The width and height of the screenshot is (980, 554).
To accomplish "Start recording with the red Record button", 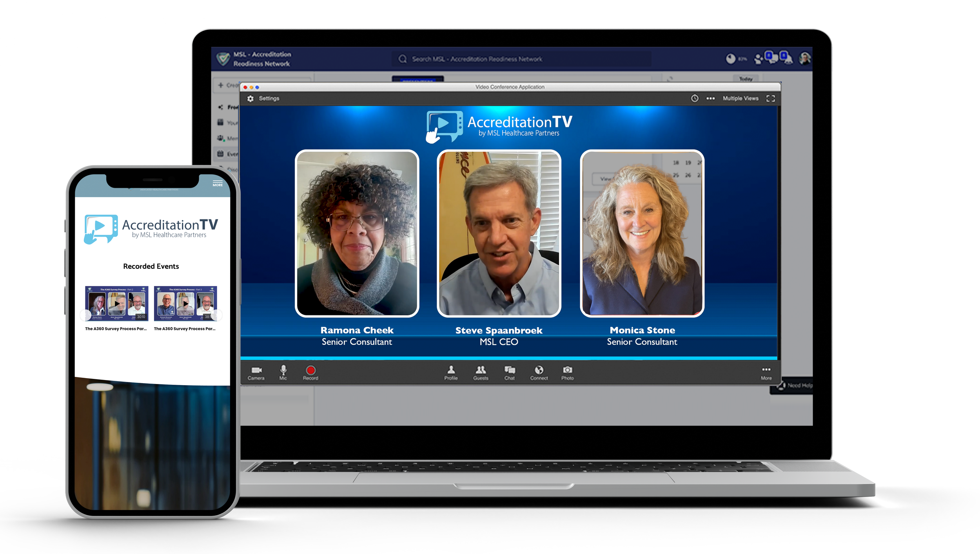I will [x=310, y=371].
